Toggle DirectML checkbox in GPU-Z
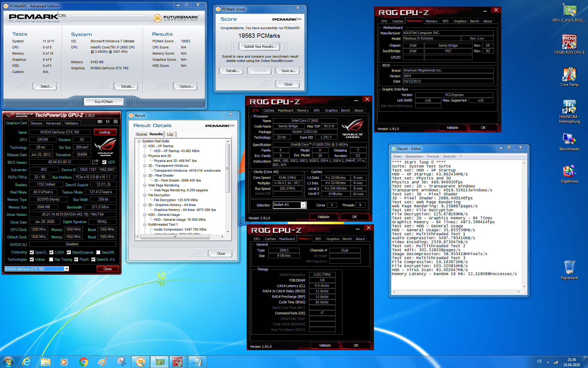The image size is (588, 368). click(98, 252)
